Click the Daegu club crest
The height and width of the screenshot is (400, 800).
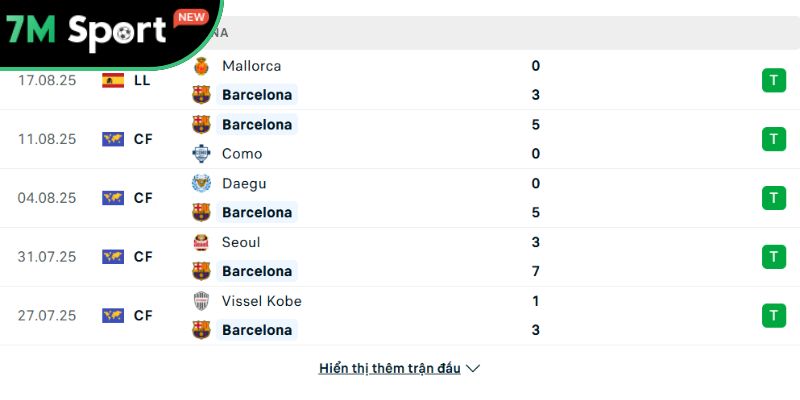[201, 184]
